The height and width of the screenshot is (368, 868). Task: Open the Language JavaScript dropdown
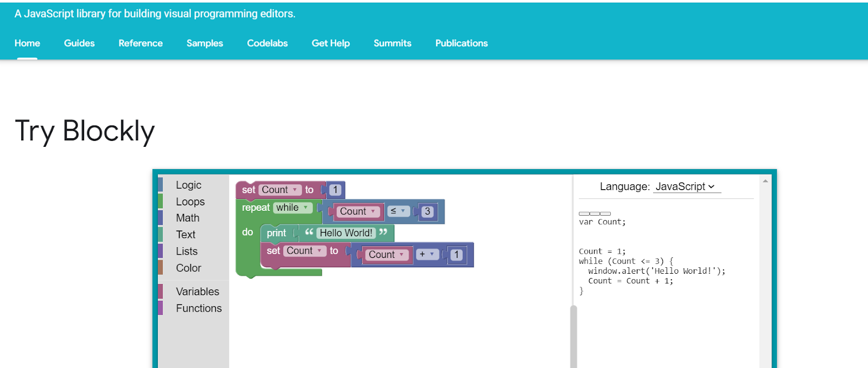(686, 186)
